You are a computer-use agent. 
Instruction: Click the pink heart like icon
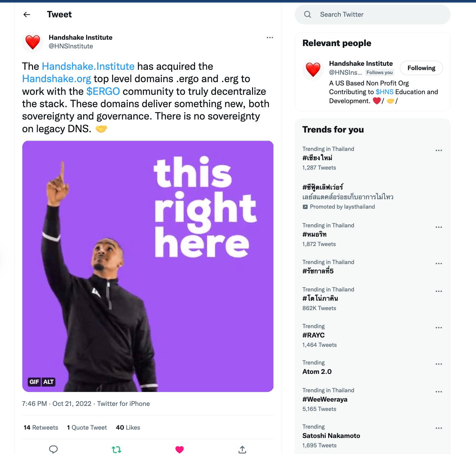(x=180, y=449)
